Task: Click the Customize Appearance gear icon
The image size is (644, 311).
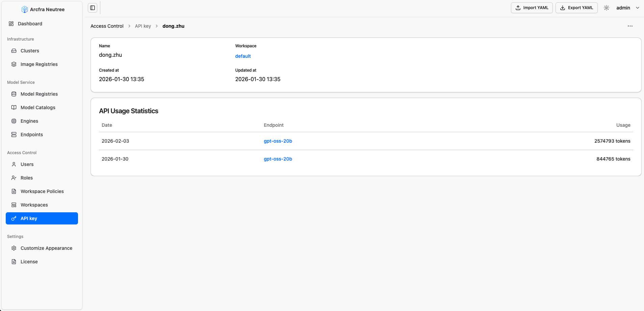Action: 14,248
